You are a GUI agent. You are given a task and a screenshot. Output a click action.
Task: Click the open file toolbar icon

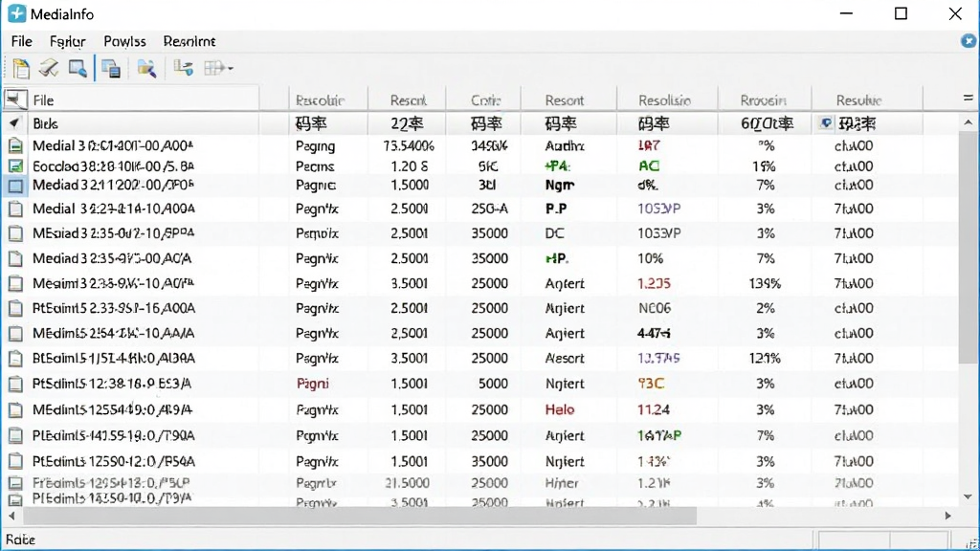[x=21, y=68]
